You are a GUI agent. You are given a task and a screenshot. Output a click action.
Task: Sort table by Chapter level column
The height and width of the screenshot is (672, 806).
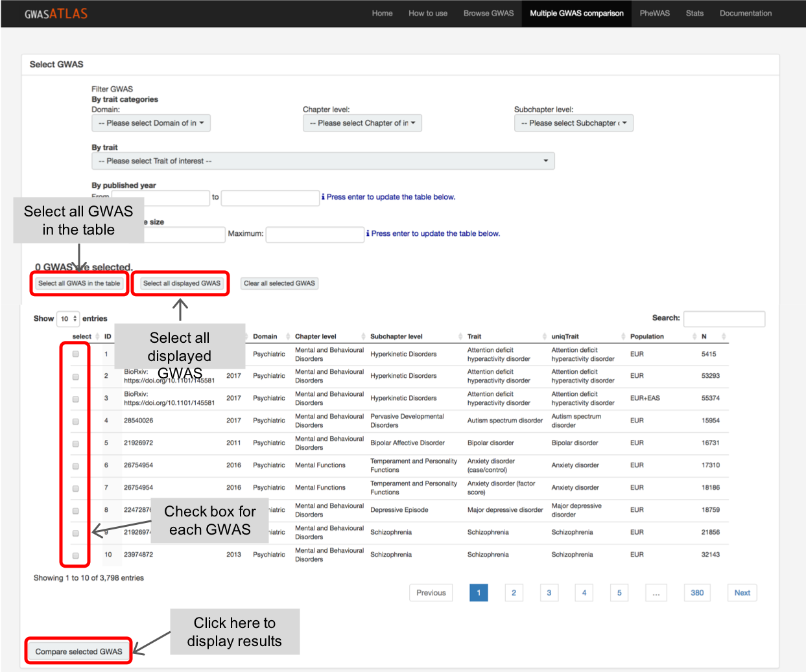pos(316,336)
